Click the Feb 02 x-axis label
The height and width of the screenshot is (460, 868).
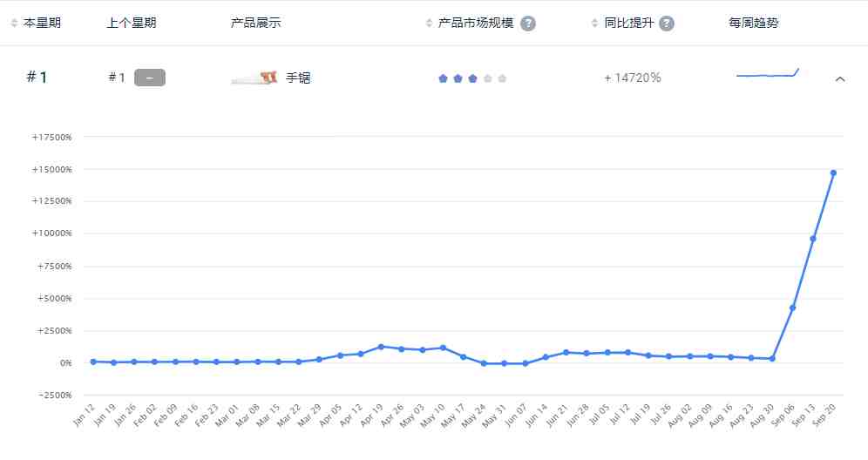[x=144, y=416]
